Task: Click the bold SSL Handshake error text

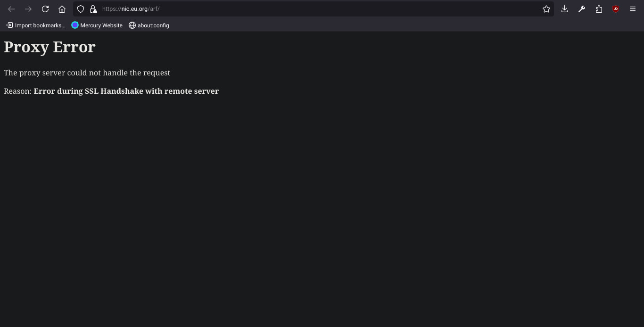Action: coord(126,91)
